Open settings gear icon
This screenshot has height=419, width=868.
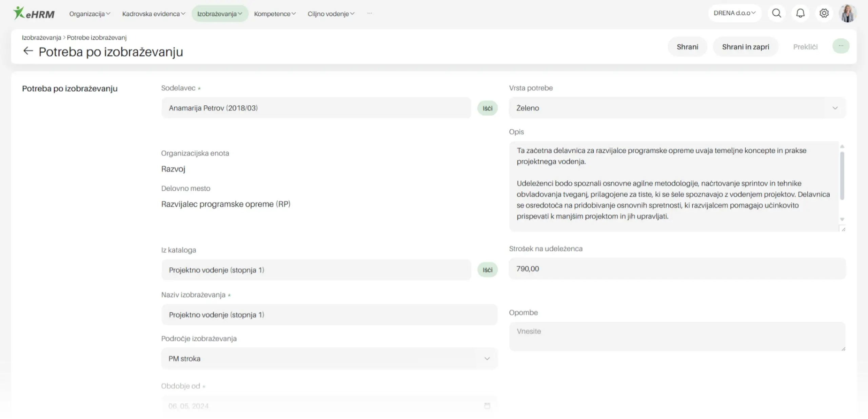point(824,13)
